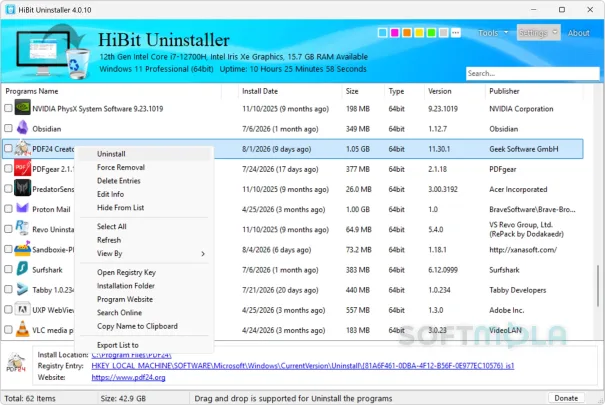
Task: Click the program list vertical scrollbar
Action: tap(598, 286)
